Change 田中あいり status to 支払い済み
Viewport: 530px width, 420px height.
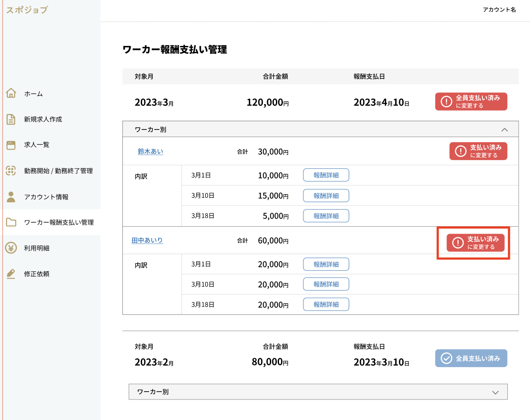click(x=475, y=243)
